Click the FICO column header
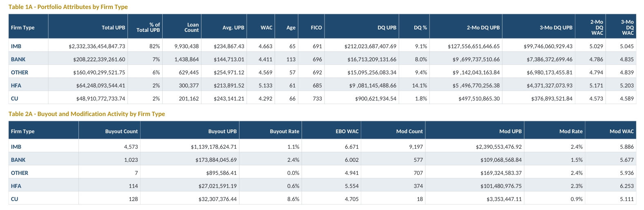The height and width of the screenshot is (210, 644). point(316,28)
